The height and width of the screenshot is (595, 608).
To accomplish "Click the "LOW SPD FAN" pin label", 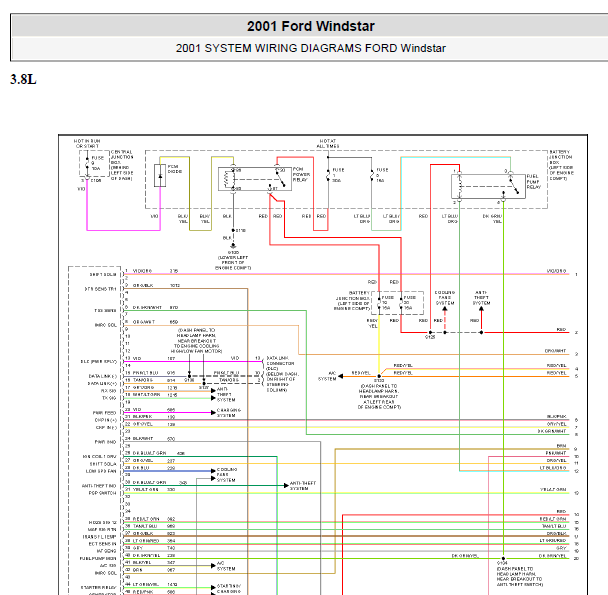I will pos(101,471).
